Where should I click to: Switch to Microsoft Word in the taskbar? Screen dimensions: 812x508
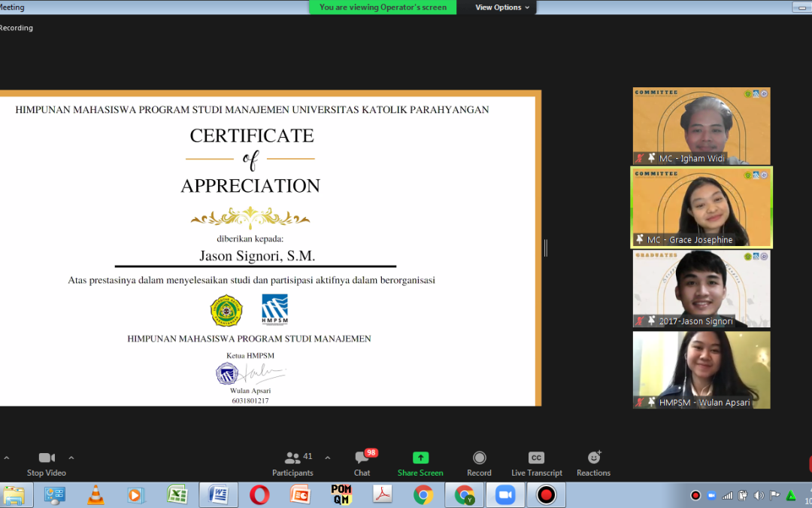(x=218, y=495)
